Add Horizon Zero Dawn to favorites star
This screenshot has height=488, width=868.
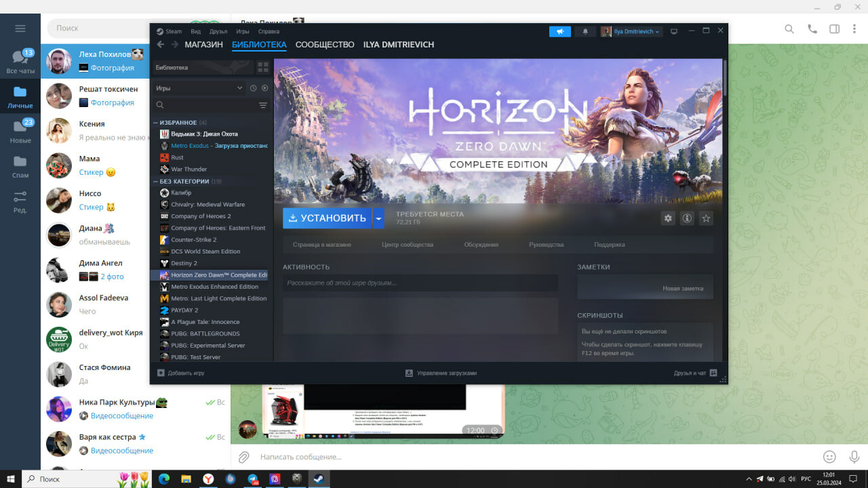[x=706, y=218]
